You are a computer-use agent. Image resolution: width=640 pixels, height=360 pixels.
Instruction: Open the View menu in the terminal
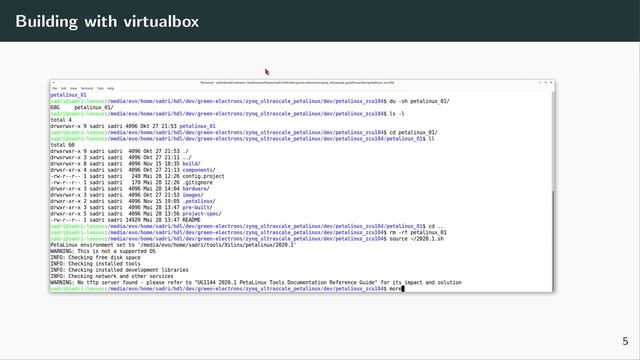(73, 88)
